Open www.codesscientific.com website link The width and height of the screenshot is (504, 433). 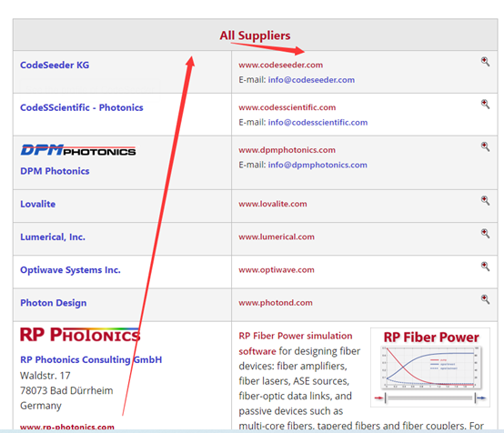point(287,107)
